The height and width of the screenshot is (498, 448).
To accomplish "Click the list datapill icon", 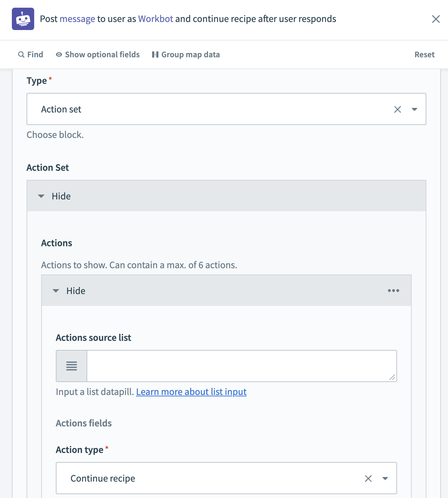I will click(x=72, y=366).
